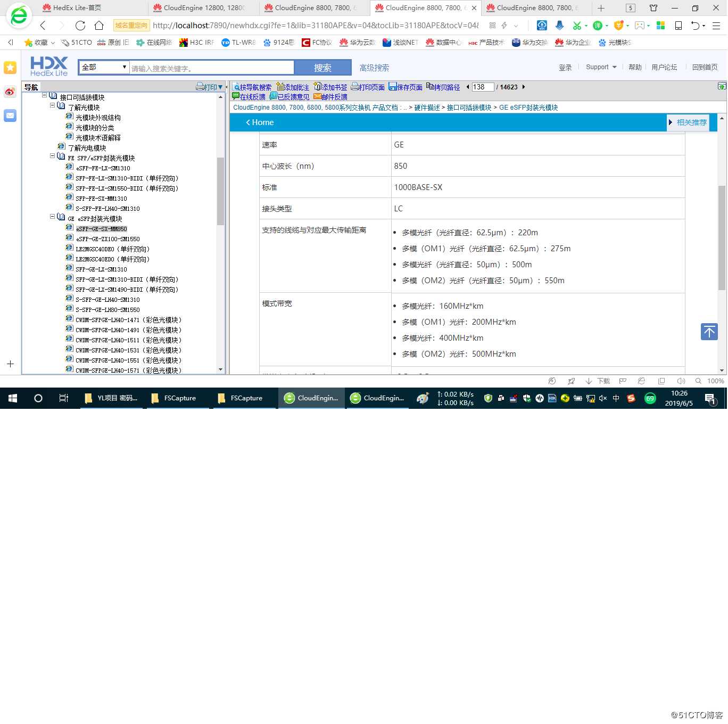Open 收藏 bookmarks dropdown arrow
The height and width of the screenshot is (724, 728).
click(53, 43)
